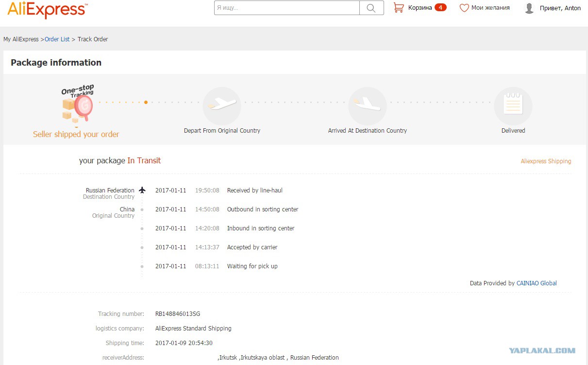Click timeline dot beside Waiting for pick up
This screenshot has height=365, width=588.
[142, 266]
